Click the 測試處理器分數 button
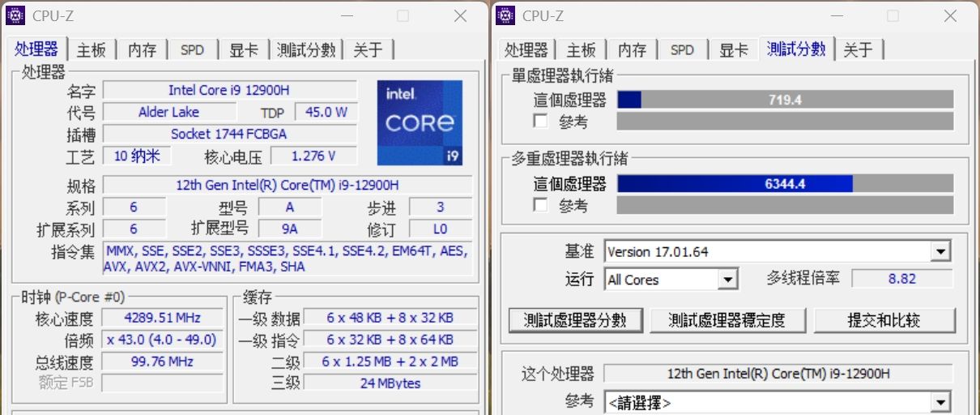The height and width of the screenshot is (415, 980). (x=575, y=320)
